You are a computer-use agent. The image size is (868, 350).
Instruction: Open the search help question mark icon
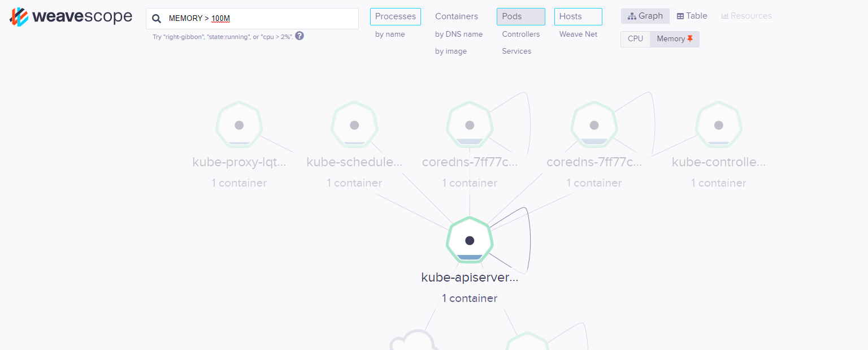pos(300,36)
